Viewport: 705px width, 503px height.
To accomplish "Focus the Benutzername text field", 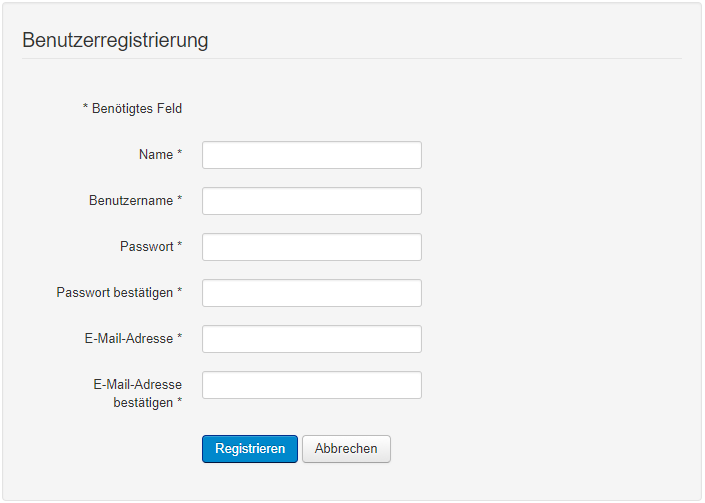I will (311, 201).
